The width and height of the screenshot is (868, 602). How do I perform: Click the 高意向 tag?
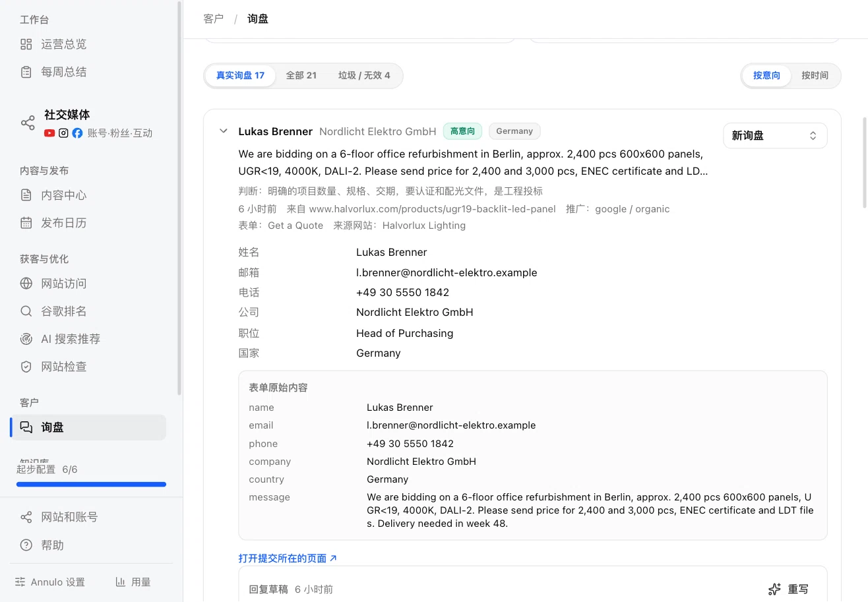[x=462, y=131]
